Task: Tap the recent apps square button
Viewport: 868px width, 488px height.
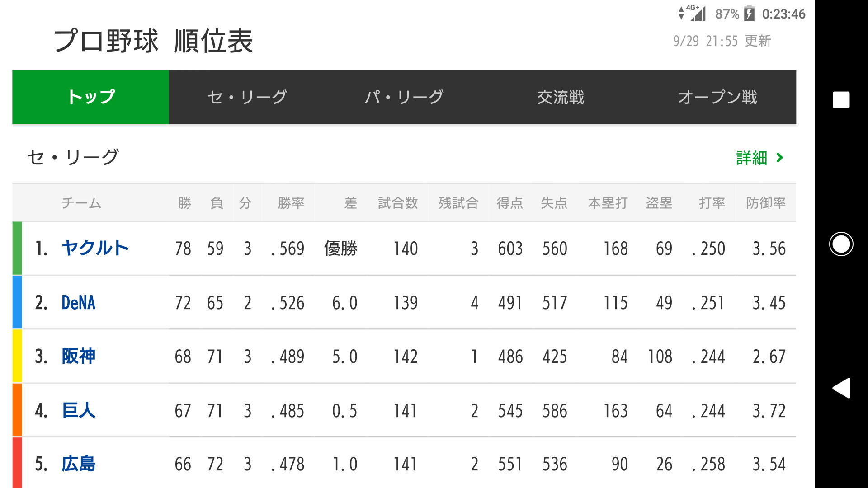Action: click(x=841, y=100)
